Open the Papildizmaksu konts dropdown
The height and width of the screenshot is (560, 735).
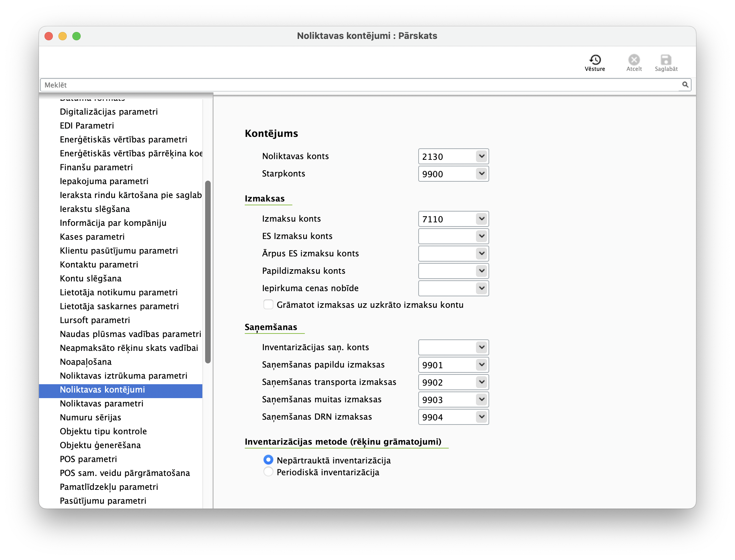point(482,271)
